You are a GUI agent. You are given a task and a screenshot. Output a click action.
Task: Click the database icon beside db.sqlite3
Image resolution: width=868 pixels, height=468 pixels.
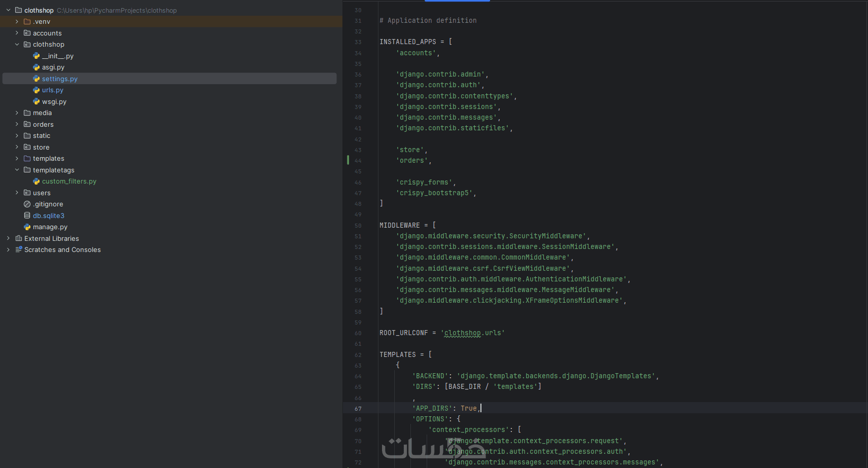(x=27, y=215)
